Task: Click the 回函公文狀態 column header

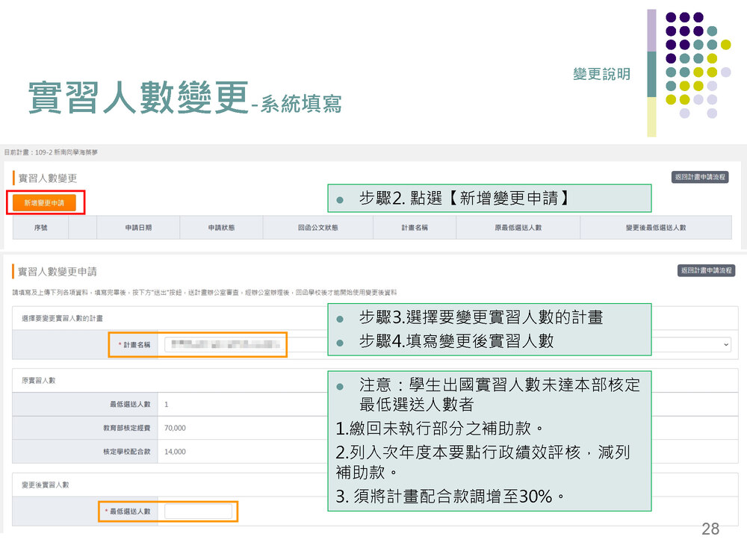Action: [x=317, y=228]
